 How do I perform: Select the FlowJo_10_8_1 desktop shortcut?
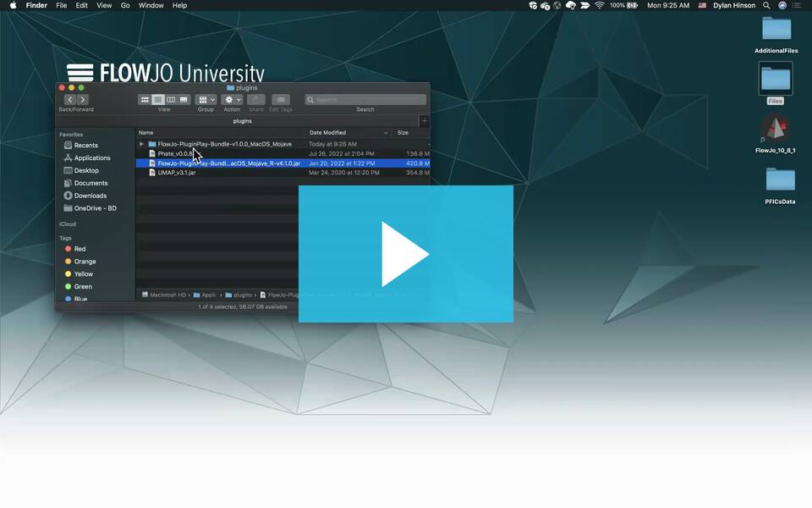coord(776,134)
